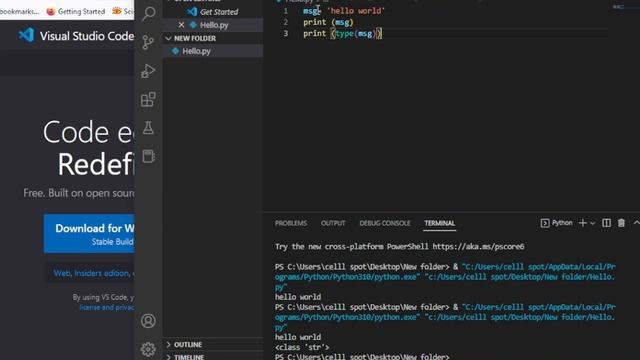Open the Source Control view
The image size is (640, 360).
(148, 42)
